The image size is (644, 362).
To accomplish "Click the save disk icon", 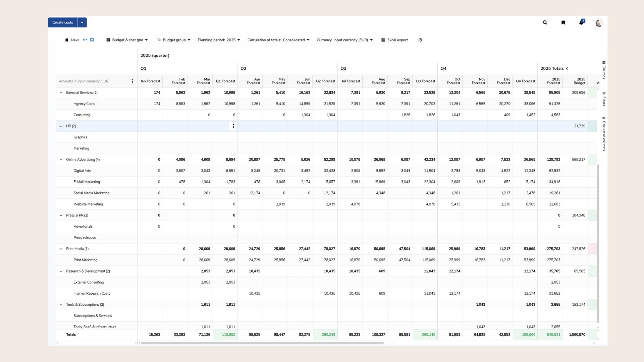I will tap(92, 40).
